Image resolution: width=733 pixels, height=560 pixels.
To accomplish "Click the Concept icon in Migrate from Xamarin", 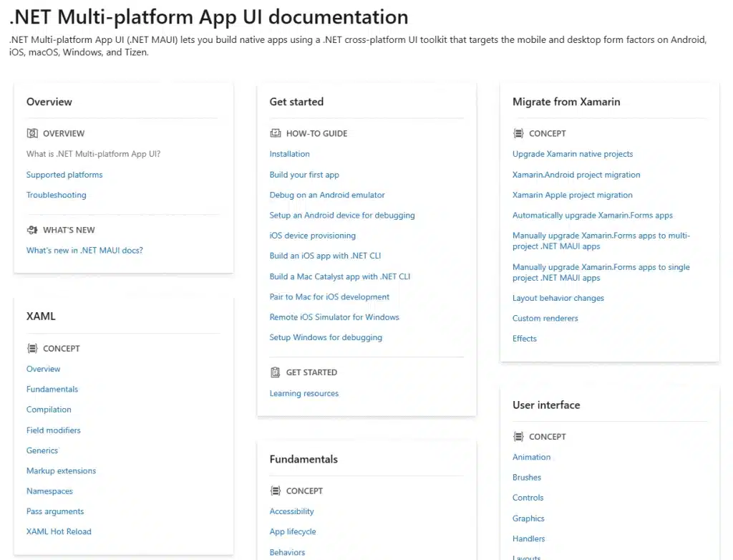I will 518,133.
